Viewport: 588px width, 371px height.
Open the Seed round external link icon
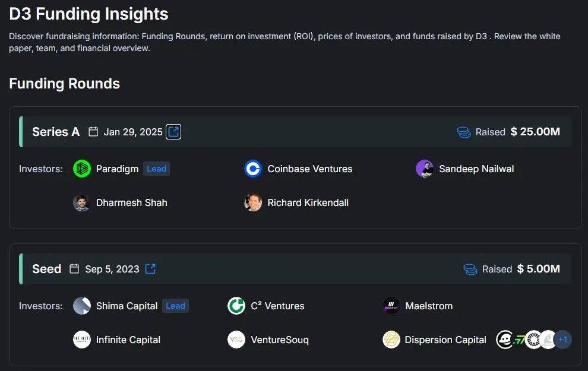[x=150, y=269]
